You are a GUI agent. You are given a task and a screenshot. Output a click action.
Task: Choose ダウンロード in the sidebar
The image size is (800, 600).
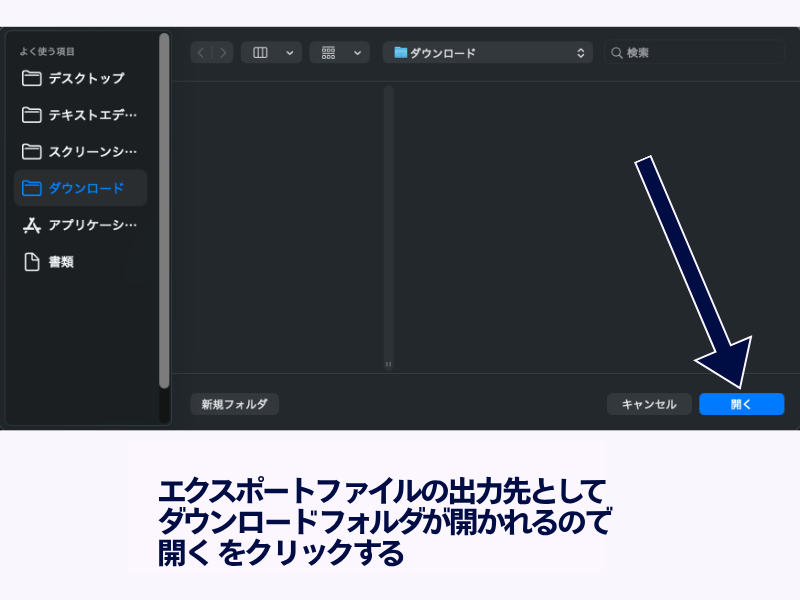86,188
